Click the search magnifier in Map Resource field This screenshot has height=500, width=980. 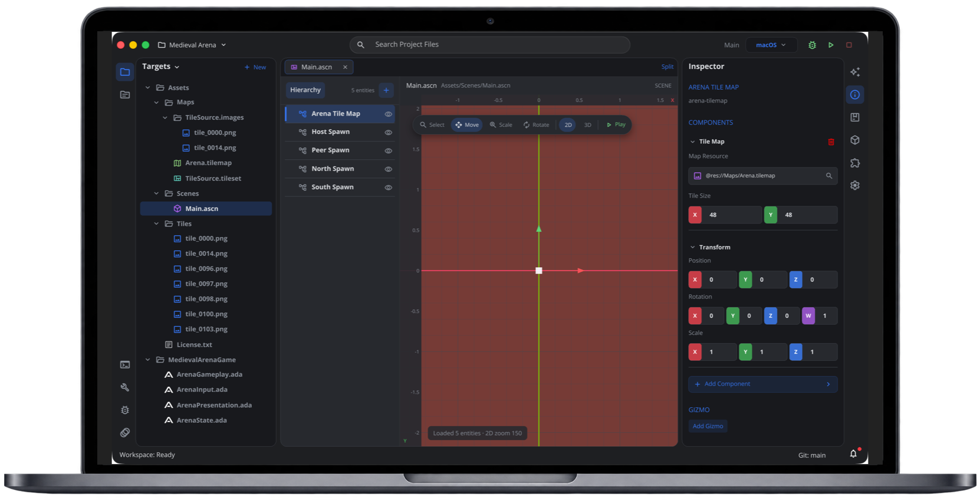click(829, 176)
